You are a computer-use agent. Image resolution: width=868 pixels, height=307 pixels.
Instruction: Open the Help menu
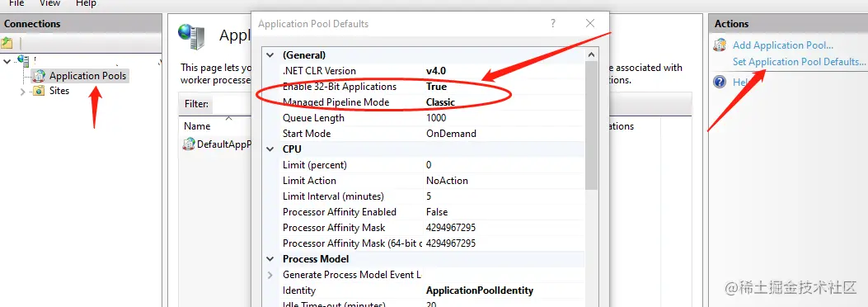[86, 3]
